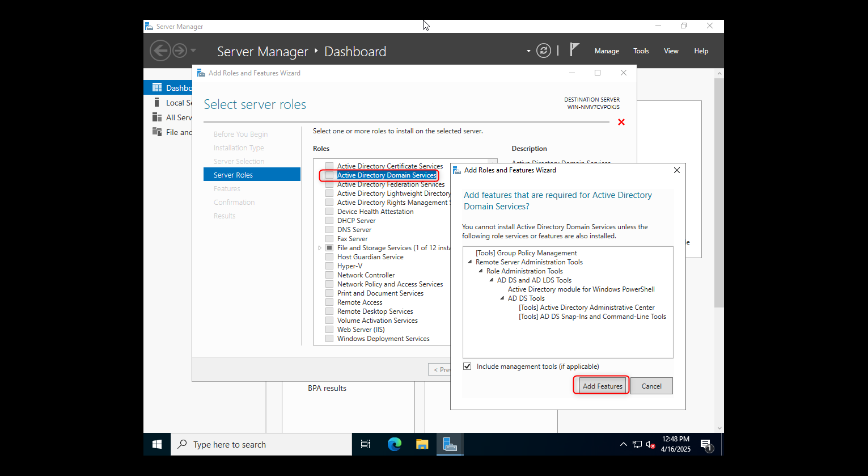Check the Fax Server role checkbox
The height and width of the screenshot is (476, 868).
click(329, 239)
